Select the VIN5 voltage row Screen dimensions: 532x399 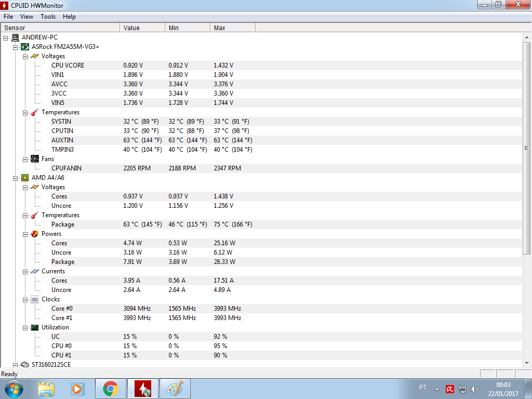(x=286, y=103)
